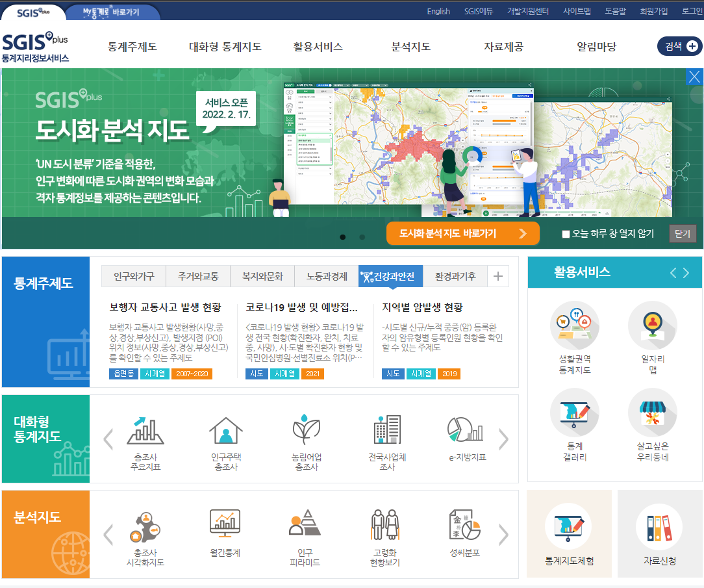
Task: Open the 활용서비스 main menu
Action: (318, 47)
